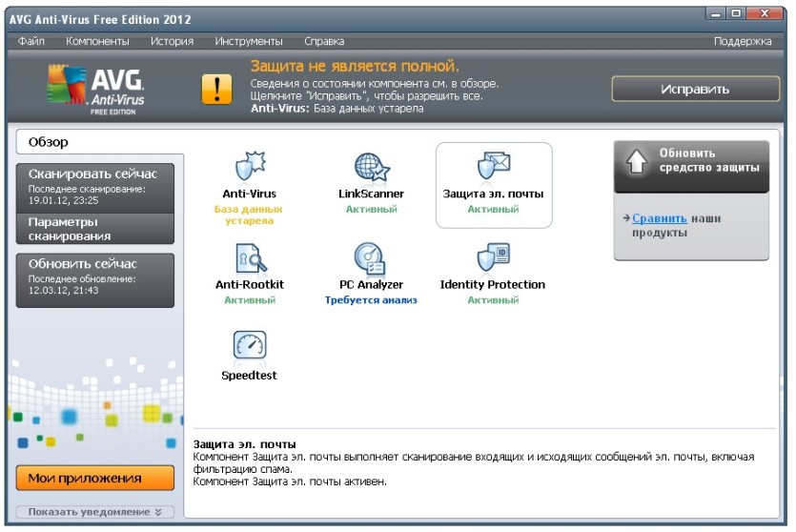This screenshot has width=796, height=532.
Task: Click the AVG Anti-Virus logo
Action: point(95,90)
